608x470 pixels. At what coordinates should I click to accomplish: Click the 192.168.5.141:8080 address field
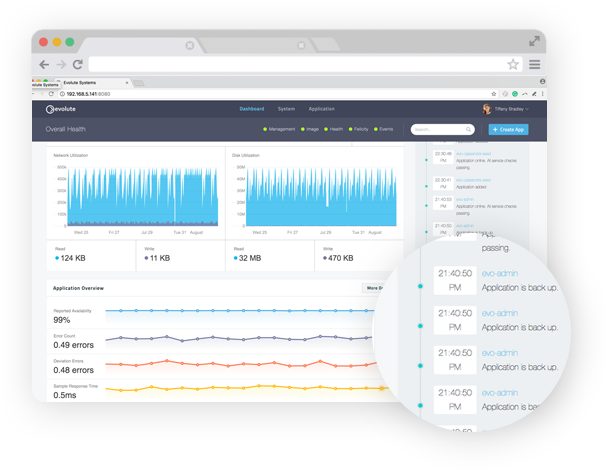pyautogui.click(x=88, y=94)
